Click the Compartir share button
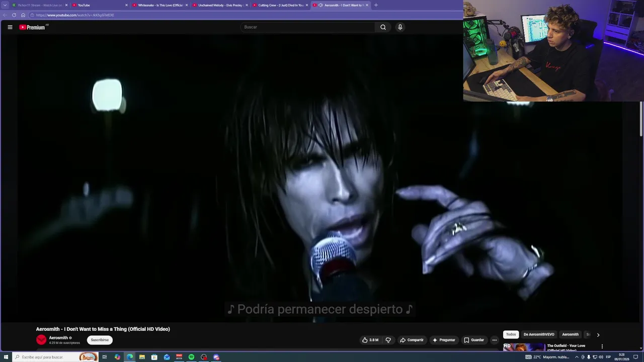Image resolution: width=644 pixels, height=362 pixels. click(412, 340)
